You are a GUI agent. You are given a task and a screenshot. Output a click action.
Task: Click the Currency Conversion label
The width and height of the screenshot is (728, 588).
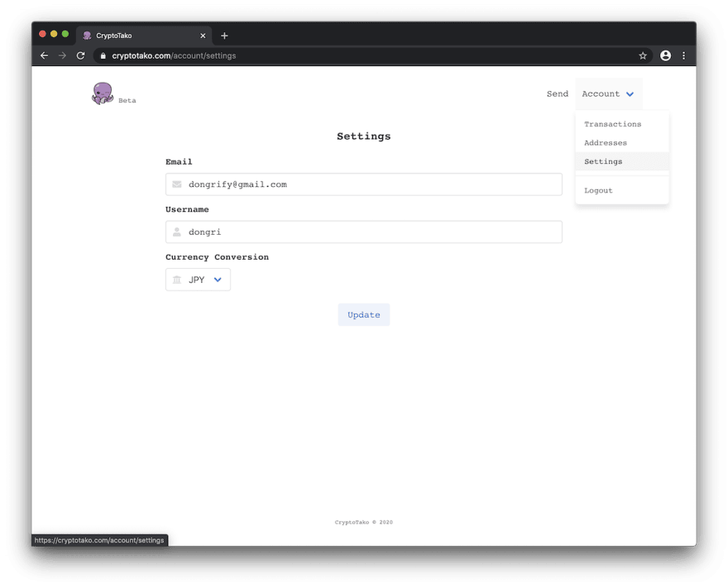(217, 257)
